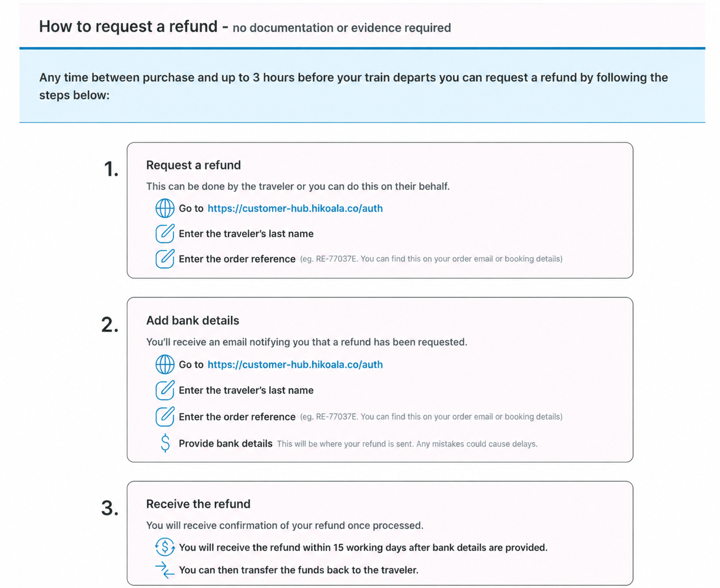Screen dimensions: 720x588
Task: Open the customer-hub link under Request a refund
Action: coord(295,208)
